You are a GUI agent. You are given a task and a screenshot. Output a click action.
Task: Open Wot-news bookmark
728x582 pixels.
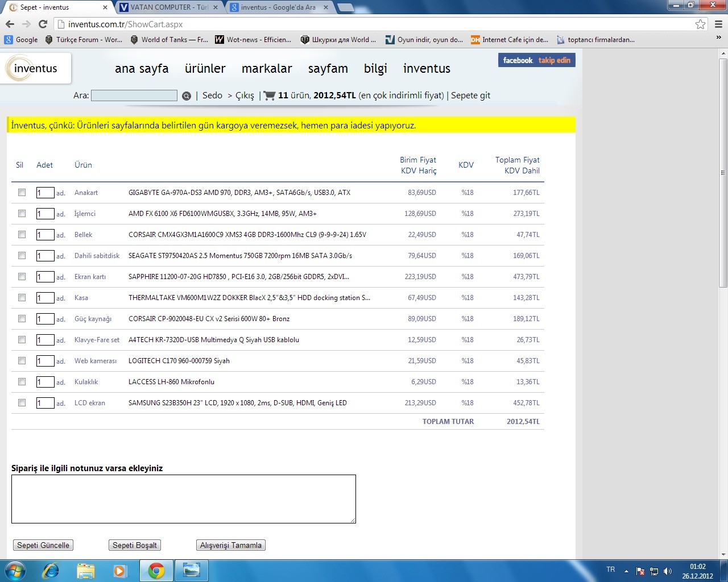253,40
